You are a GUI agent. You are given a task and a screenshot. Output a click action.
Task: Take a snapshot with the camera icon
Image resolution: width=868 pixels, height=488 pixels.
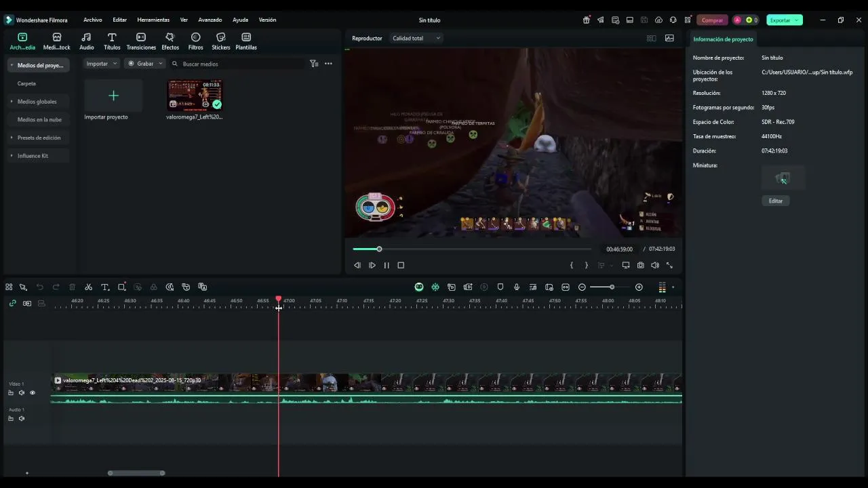(x=641, y=265)
